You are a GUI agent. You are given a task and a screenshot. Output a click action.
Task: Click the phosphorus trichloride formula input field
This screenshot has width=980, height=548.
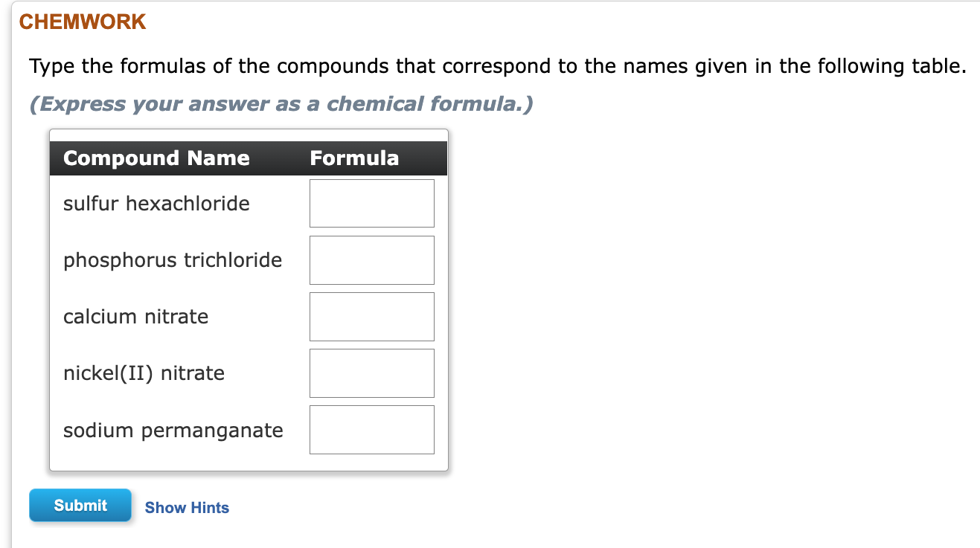[371, 260]
